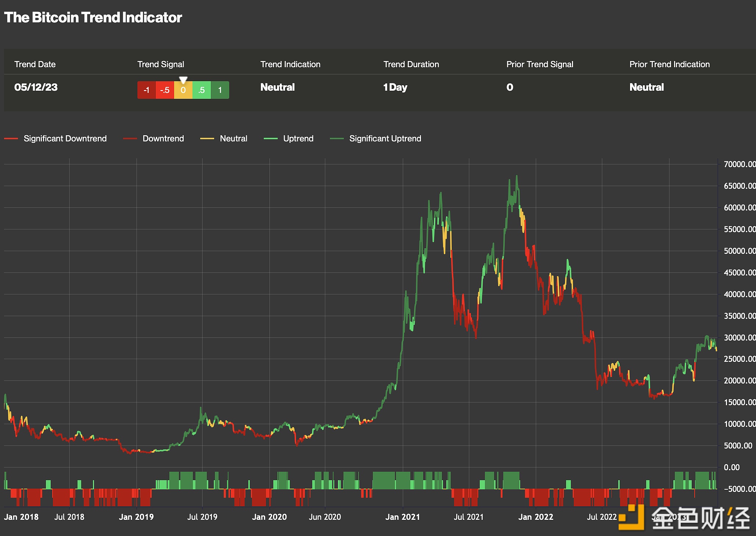
Task: Toggle the Significant Downtrend legend series
Action: click(x=65, y=139)
